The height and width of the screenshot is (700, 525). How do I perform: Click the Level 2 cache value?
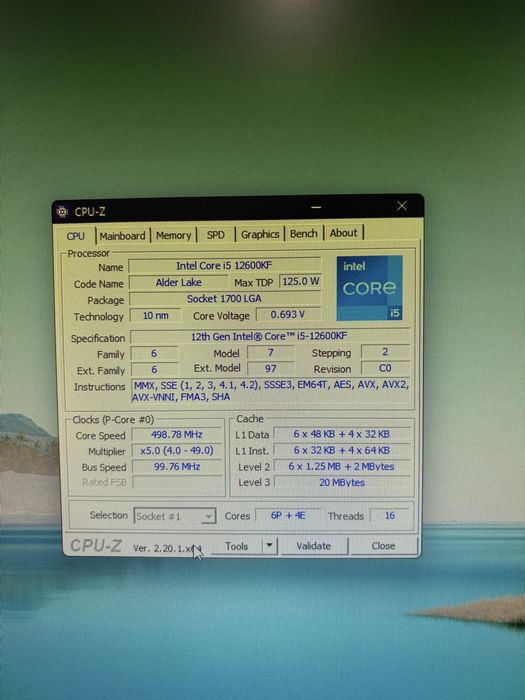click(x=342, y=467)
